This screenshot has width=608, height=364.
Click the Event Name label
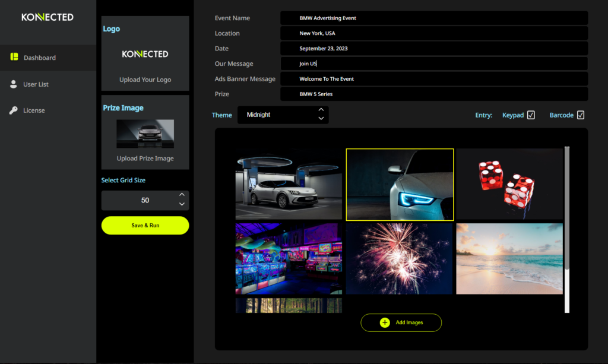tap(232, 18)
